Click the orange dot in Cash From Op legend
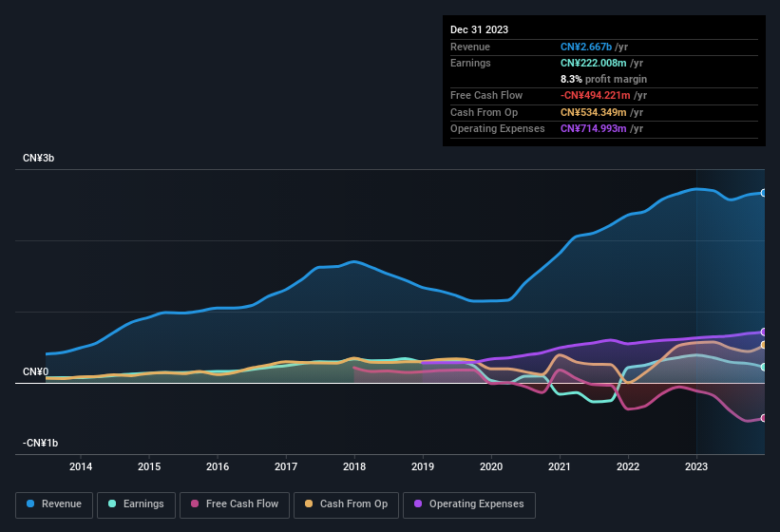The height and width of the screenshot is (532, 780). (x=309, y=503)
